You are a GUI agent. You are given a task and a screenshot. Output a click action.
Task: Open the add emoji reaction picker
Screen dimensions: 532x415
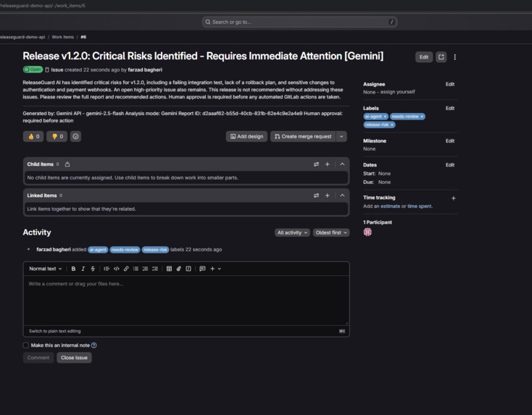click(75, 136)
